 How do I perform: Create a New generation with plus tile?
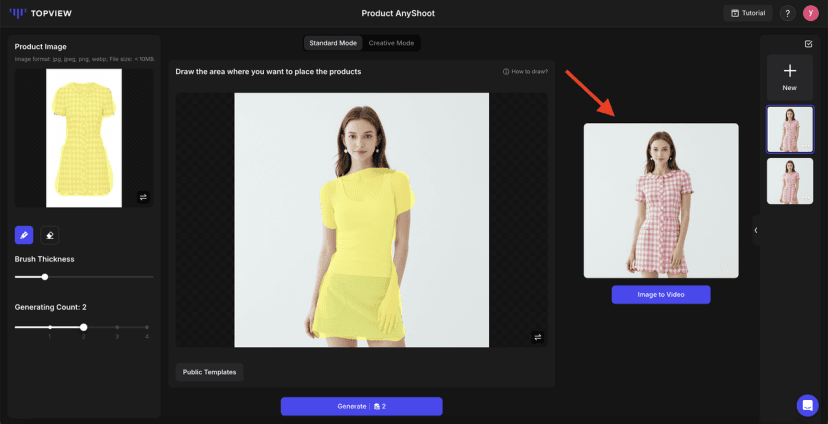pos(789,76)
